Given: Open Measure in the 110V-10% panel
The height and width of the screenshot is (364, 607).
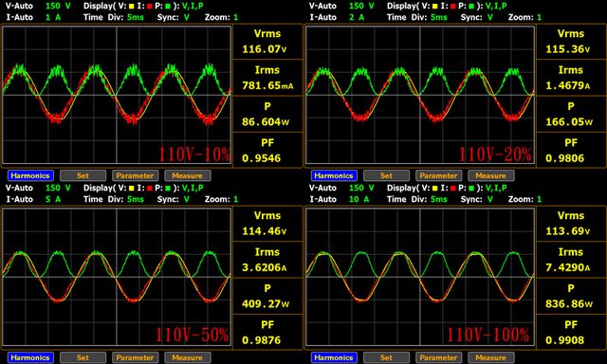Looking at the screenshot, I should (x=188, y=175).
